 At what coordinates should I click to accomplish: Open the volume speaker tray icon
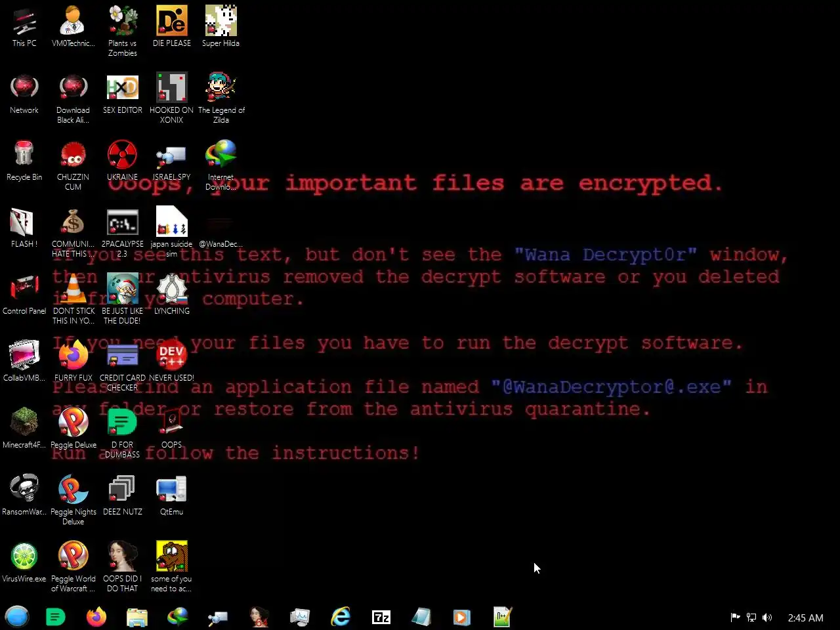[767, 618]
